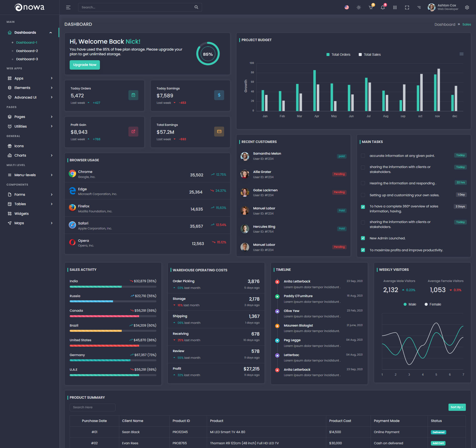This screenshot has width=476, height=448.
Task: Click the Upgrade Now button
Action: pos(85,65)
